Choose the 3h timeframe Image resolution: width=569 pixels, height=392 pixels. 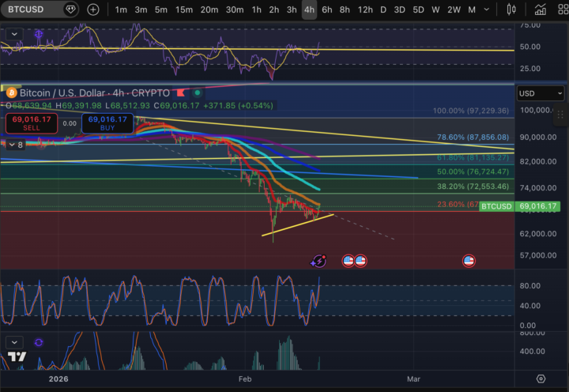[x=292, y=9]
